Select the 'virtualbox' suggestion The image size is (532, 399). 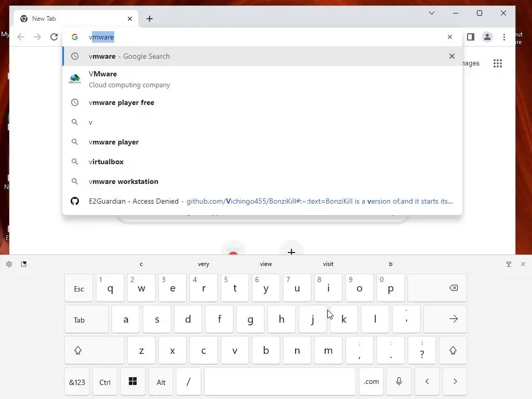coord(262,162)
